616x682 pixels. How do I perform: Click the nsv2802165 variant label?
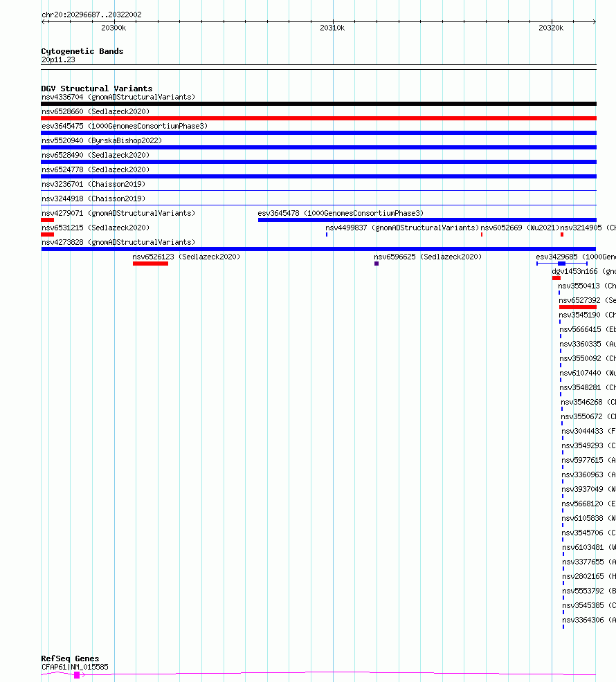click(589, 576)
